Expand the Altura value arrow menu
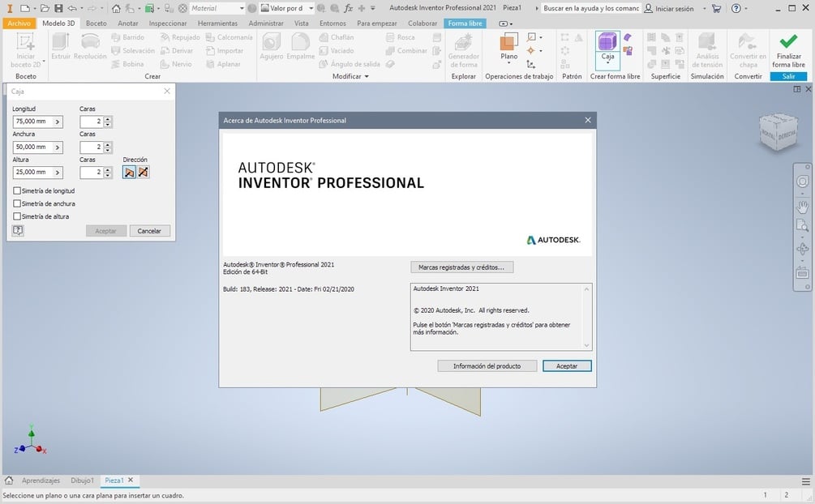815x504 pixels. click(58, 172)
